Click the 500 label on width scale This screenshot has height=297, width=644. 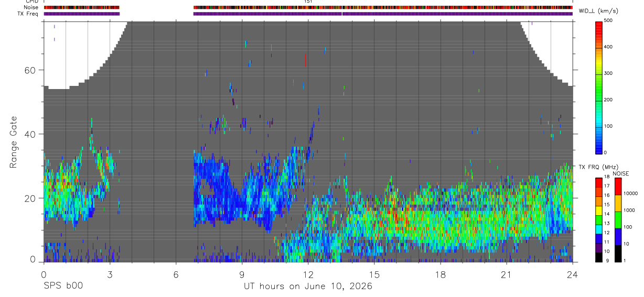click(x=609, y=21)
